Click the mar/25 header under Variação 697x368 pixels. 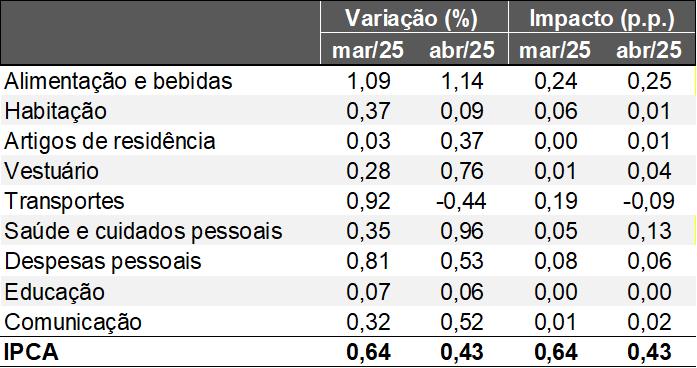(x=368, y=50)
